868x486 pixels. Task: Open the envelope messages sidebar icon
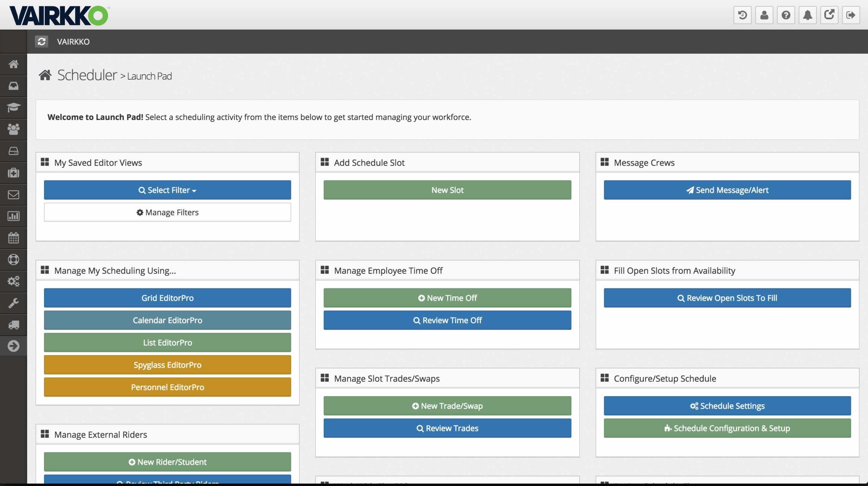click(x=14, y=194)
